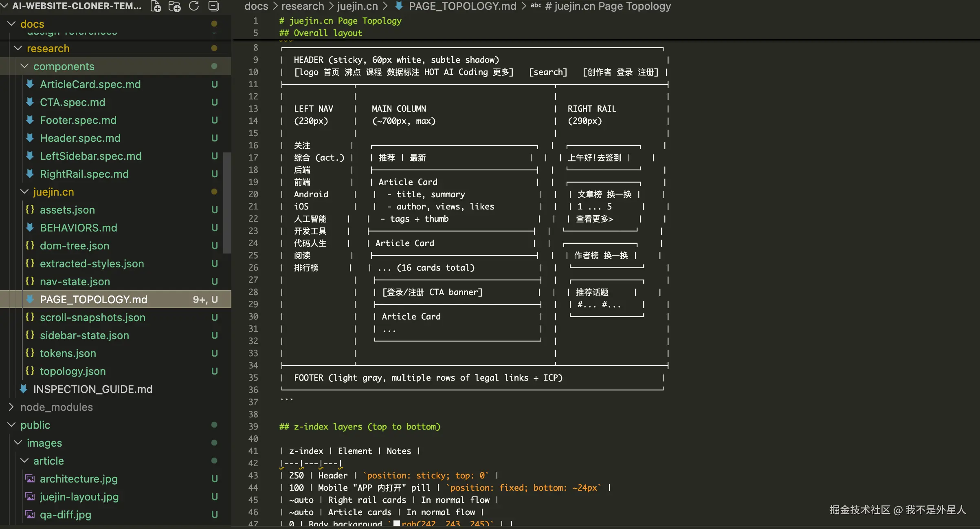This screenshot has width=980, height=529.
Task: Click the markdown icon beside CTA.spec.md
Action: pyautogui.click(x=30, y=102)
